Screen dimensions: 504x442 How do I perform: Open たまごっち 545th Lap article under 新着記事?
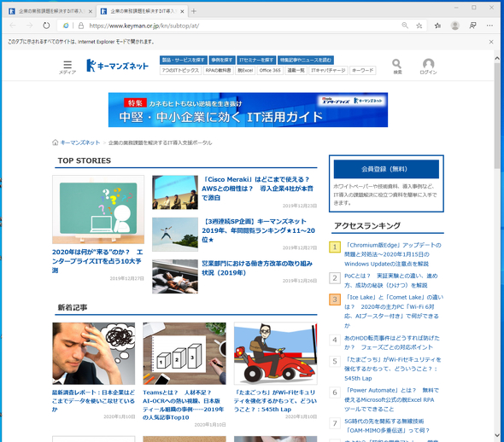(275, 400)
